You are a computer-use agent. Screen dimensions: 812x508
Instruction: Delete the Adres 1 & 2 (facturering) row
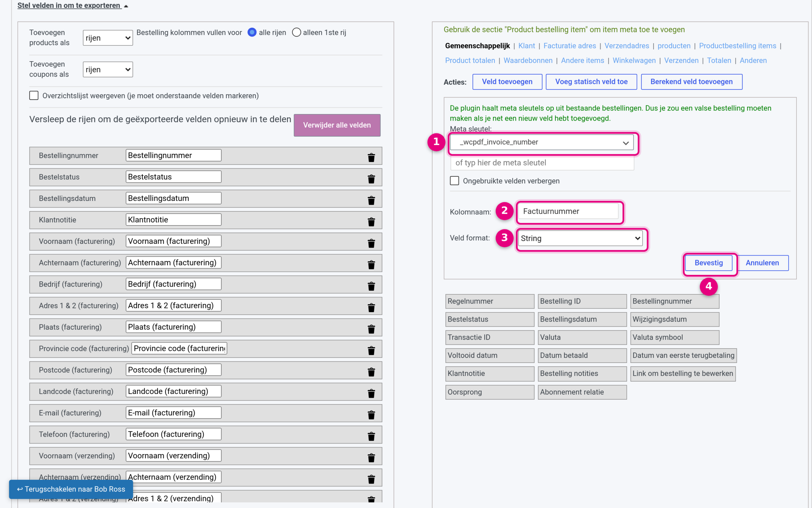point(371,308)
